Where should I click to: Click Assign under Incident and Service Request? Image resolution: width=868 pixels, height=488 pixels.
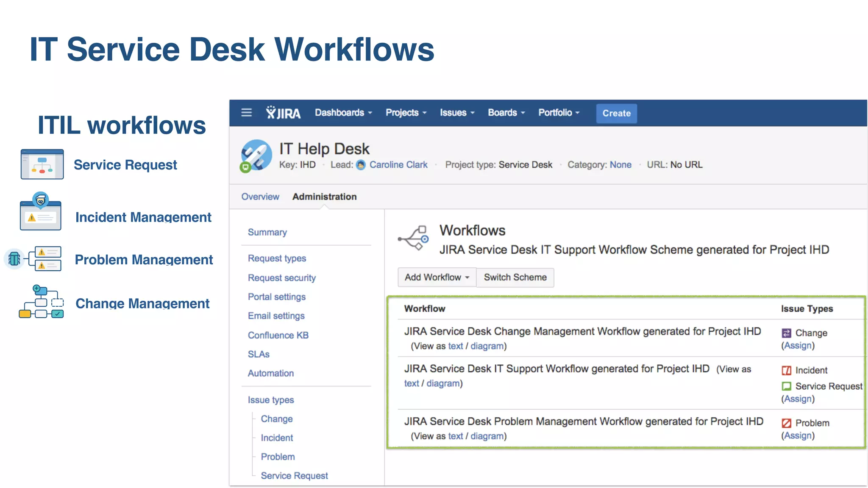tap(798, 399)
